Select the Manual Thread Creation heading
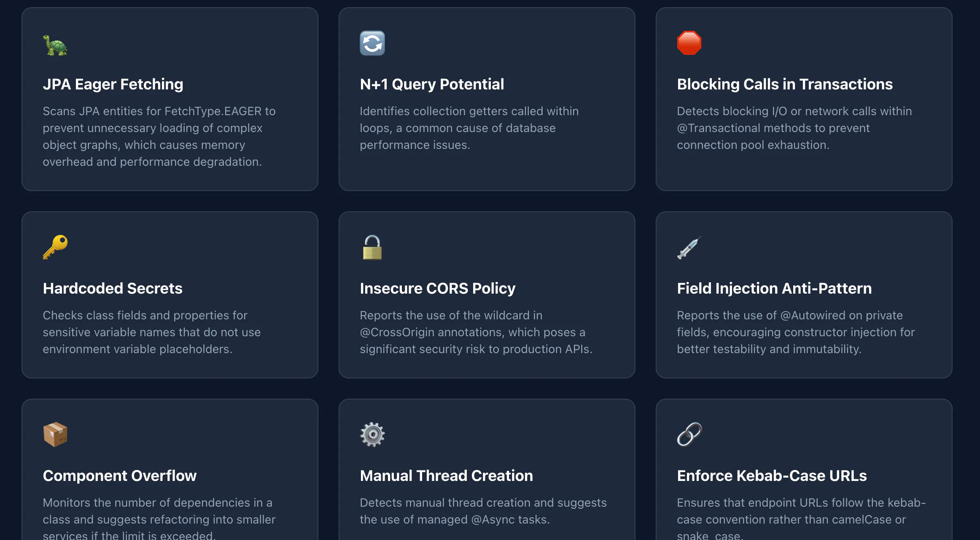The height and width of the screenshot is (540, 980). pos(447,475)
